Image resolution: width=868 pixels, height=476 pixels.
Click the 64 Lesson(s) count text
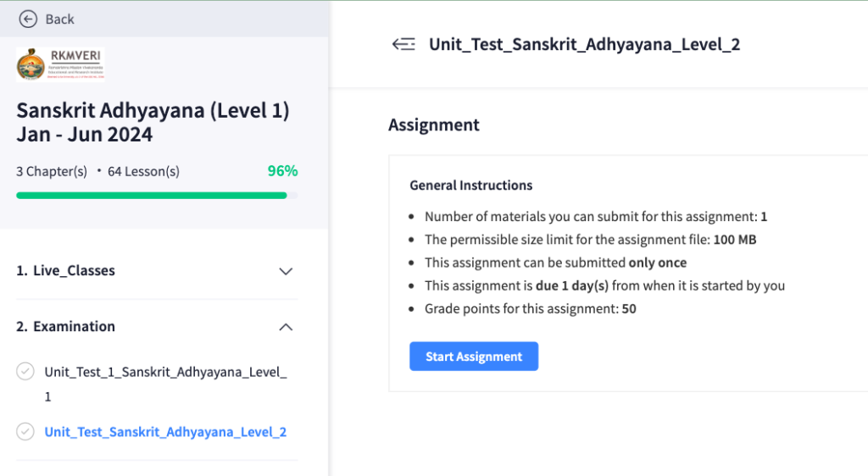(x=143, y=171)
